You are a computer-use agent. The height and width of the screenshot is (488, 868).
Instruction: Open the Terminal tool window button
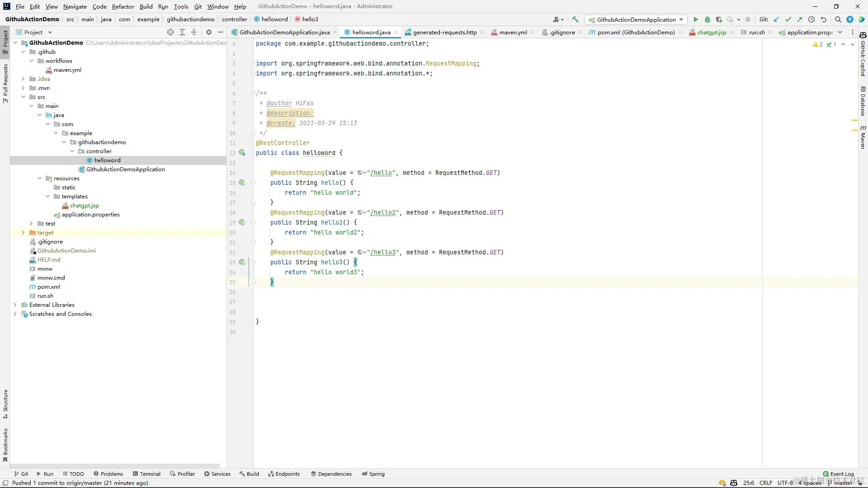(x=146, y=474)
